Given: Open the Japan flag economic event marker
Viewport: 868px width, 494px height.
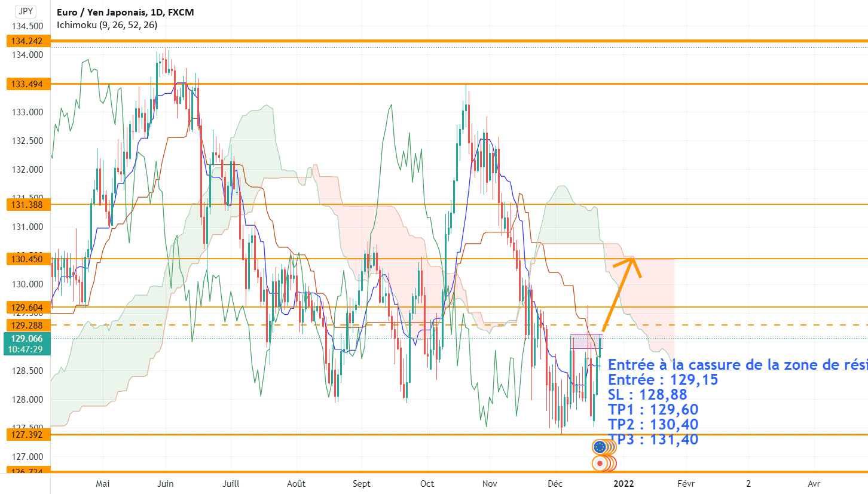Looking at the screenshot, I should click(x=600, y=463).
